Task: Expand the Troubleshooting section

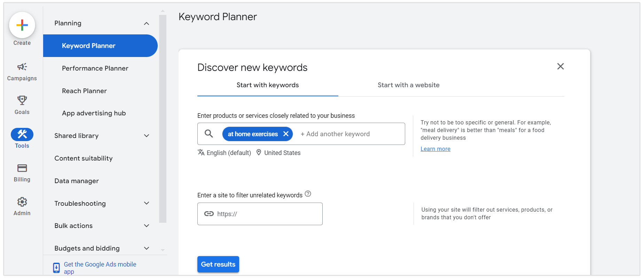Action: tap(147, 203)
